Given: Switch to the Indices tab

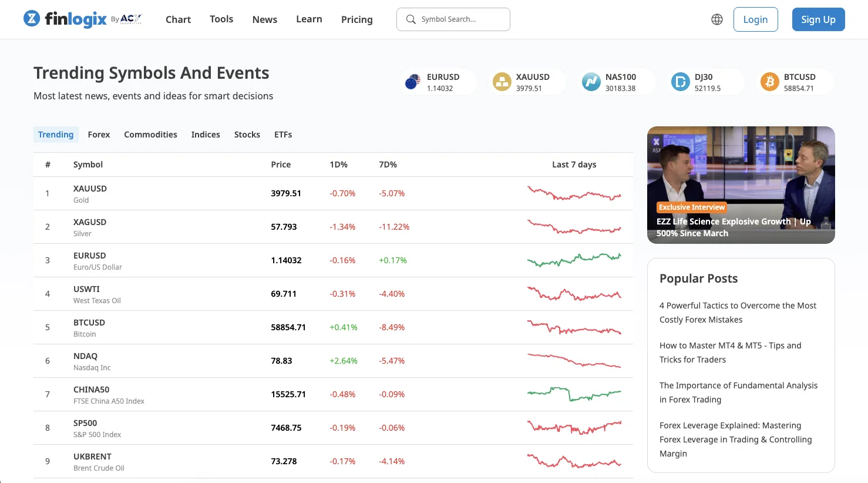Looking at the screenshot, I should point(206,135).
